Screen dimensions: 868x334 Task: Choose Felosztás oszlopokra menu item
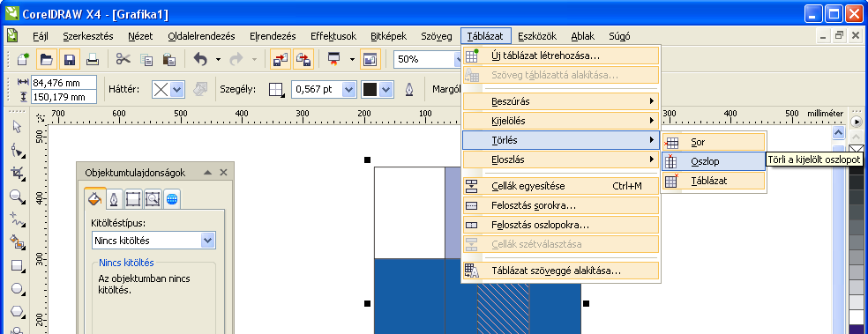pyautogui.click(x=561, y=225)
